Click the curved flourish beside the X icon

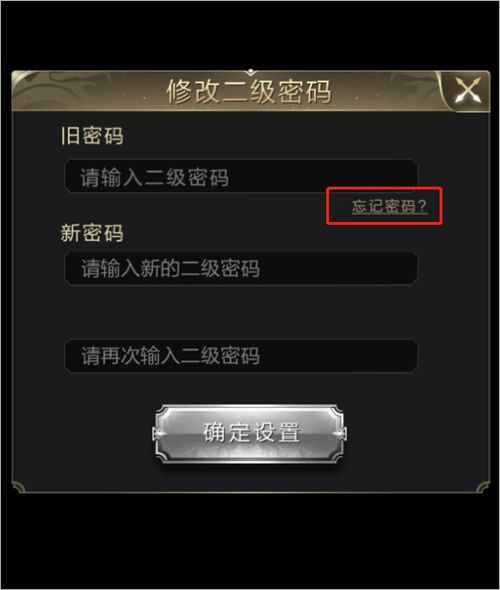444,90
